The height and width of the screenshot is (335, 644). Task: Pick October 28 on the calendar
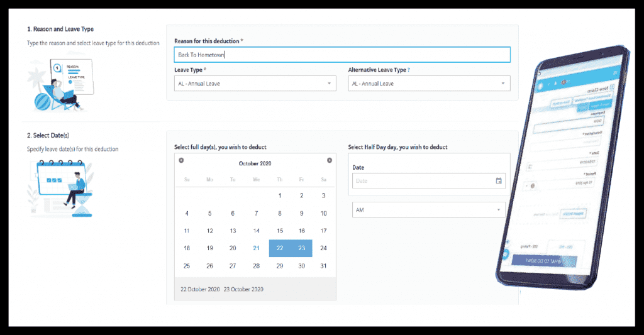click(x=256, y=266)
